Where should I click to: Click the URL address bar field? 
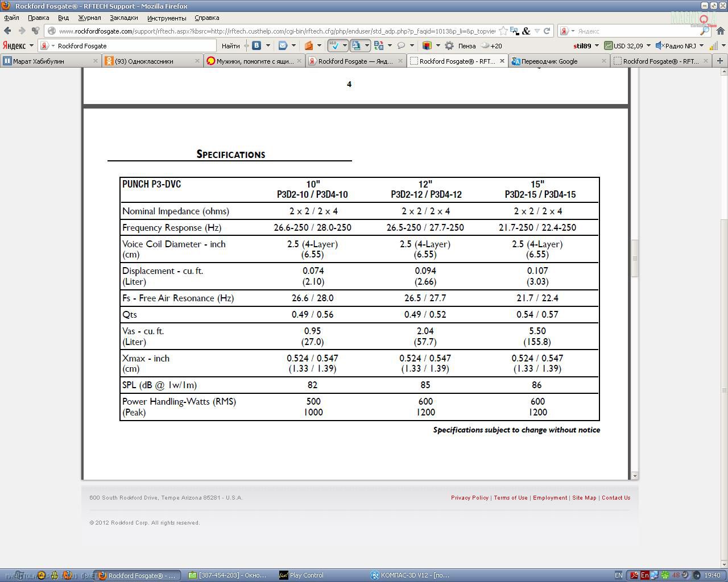277,31
